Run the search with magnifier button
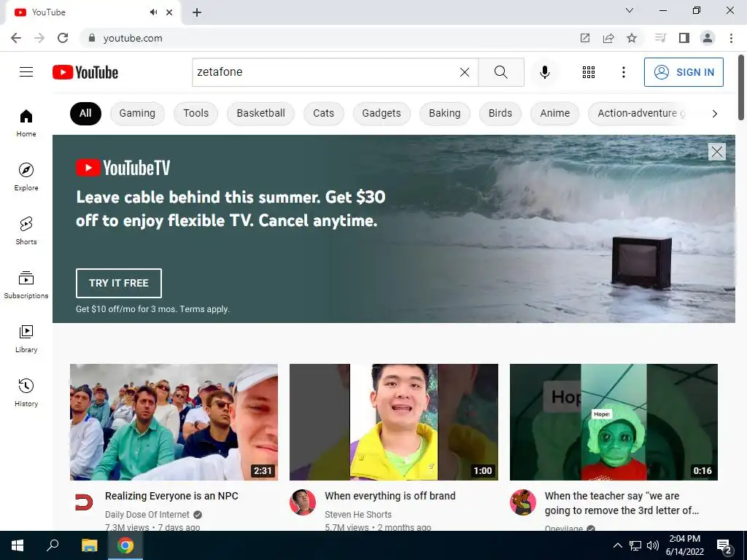 click(x=500, y=72)
